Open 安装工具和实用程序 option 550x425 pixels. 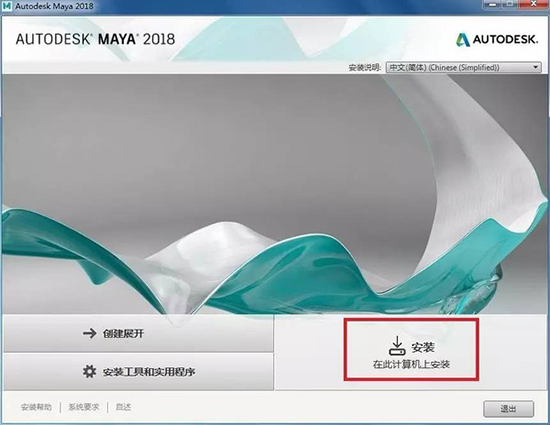click(x=138, y=371)
